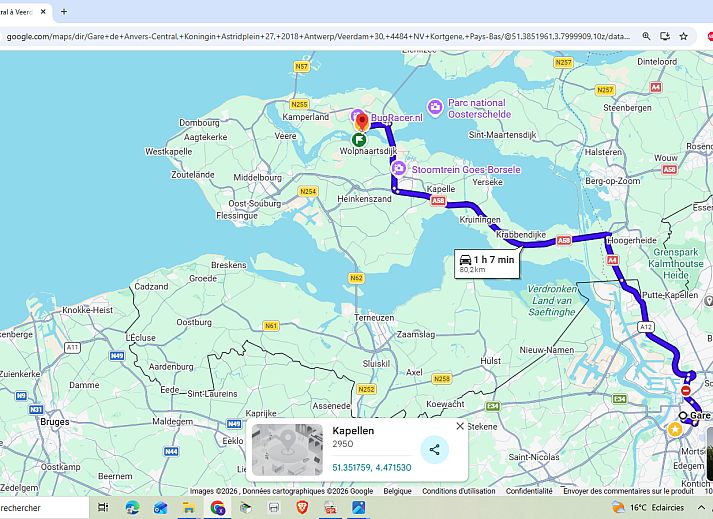
Task: Open Conditions d'utilisation link
Action: [458, 491]
